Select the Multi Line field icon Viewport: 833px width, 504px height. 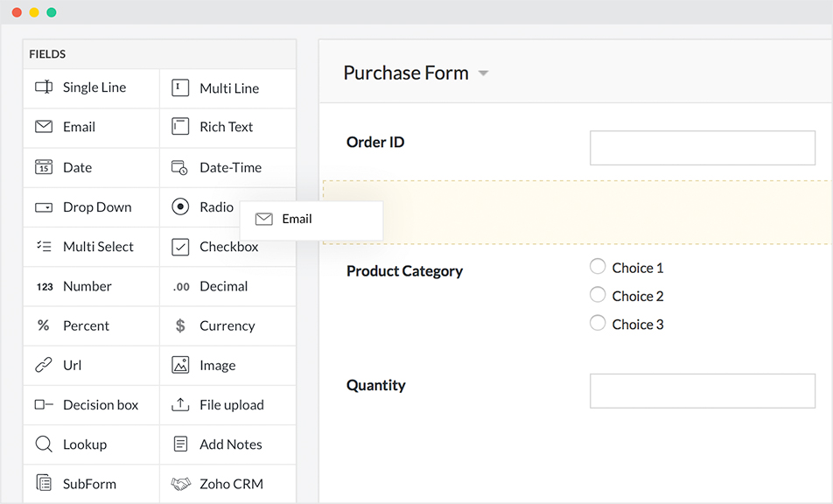click(180, 87)
